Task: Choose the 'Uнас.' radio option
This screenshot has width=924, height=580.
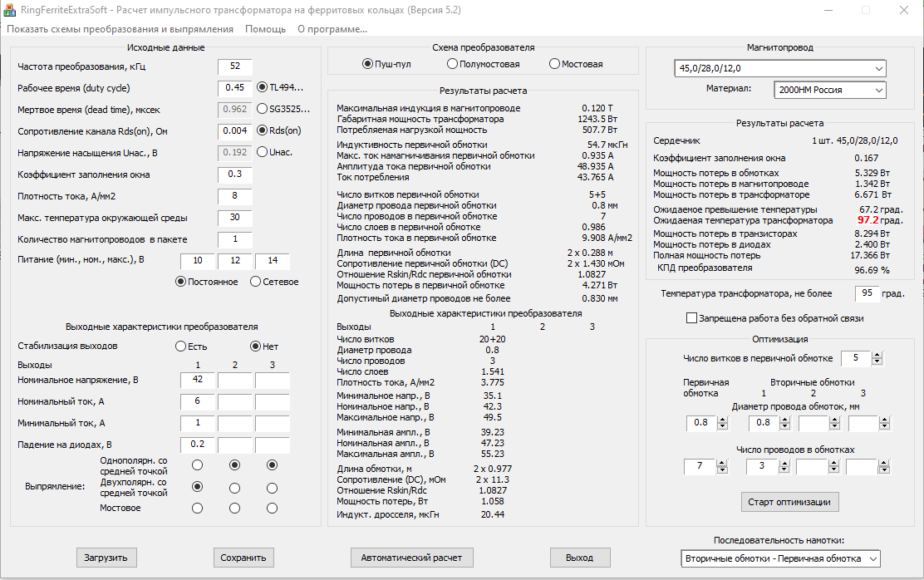Action: tap(263, 151)
